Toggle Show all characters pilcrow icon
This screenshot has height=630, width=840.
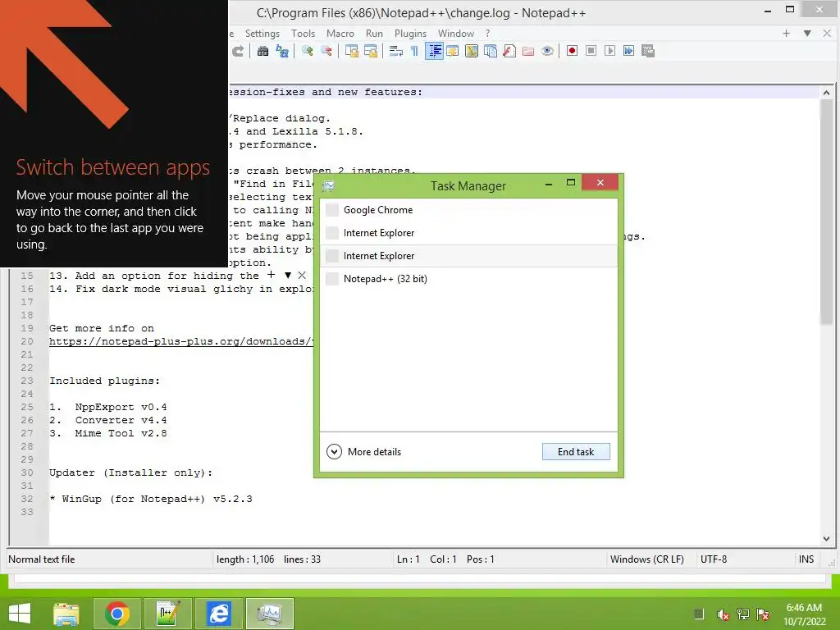click(414, 51)
